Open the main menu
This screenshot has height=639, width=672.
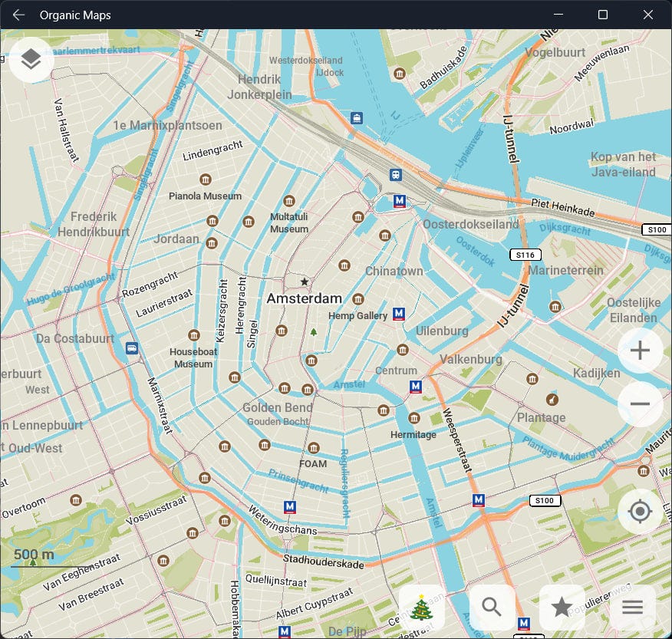click(x=632, y=607)
